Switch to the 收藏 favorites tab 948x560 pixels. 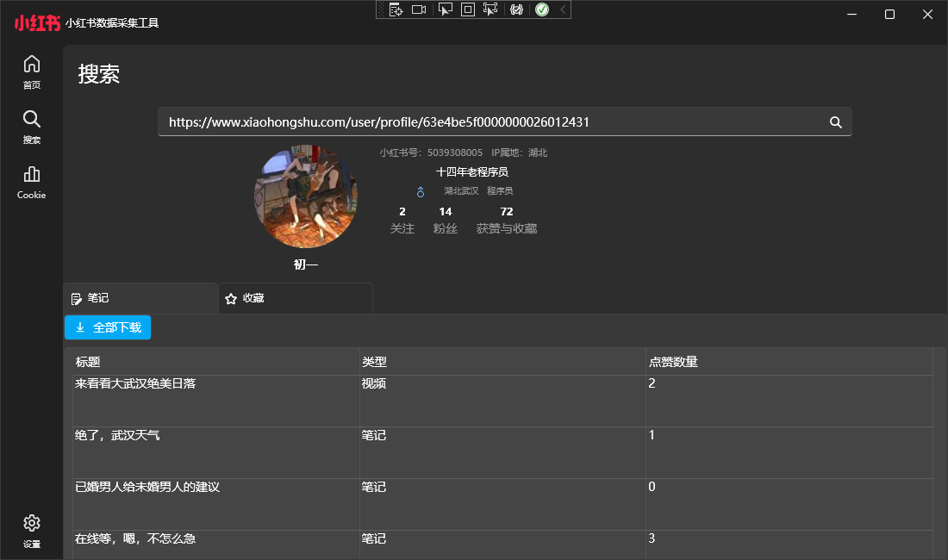pos(296,298)
